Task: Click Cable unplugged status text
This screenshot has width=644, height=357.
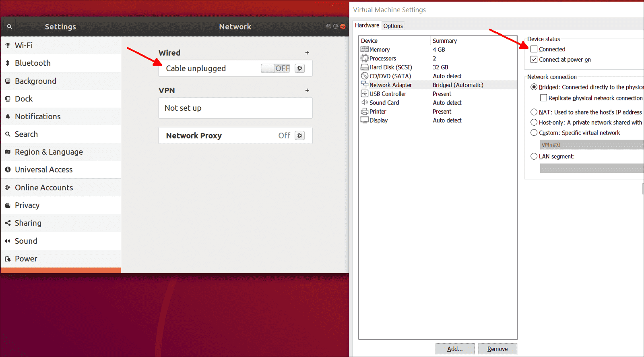Action: click(196, 68)
